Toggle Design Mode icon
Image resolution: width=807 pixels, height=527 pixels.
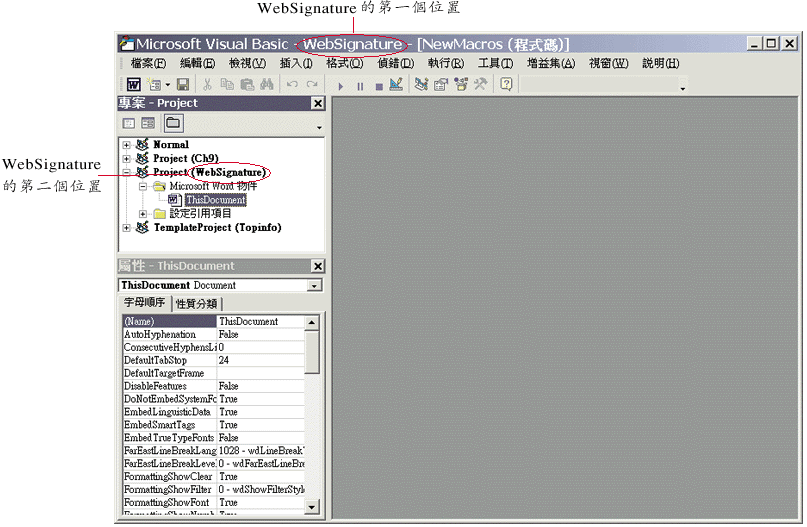[396, 84]
